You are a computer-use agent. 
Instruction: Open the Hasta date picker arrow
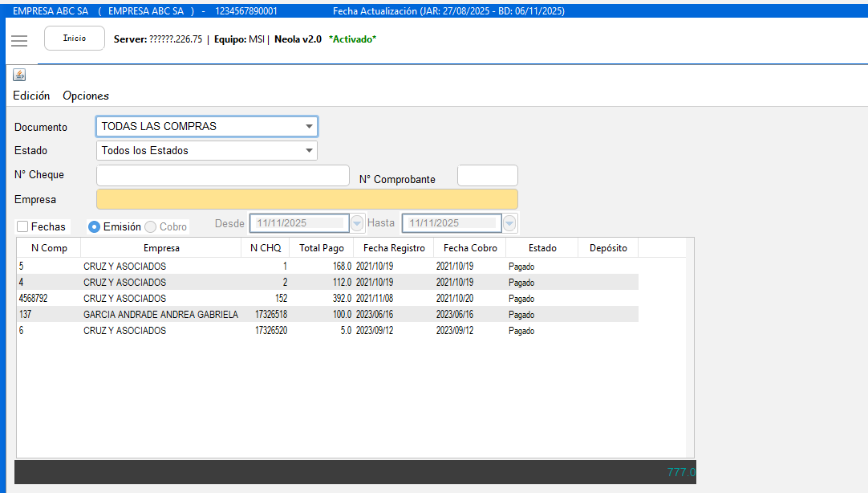click(x=509, y=223)
